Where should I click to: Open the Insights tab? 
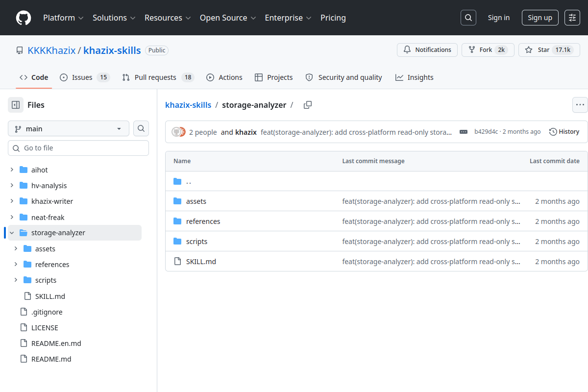point(415,77)
